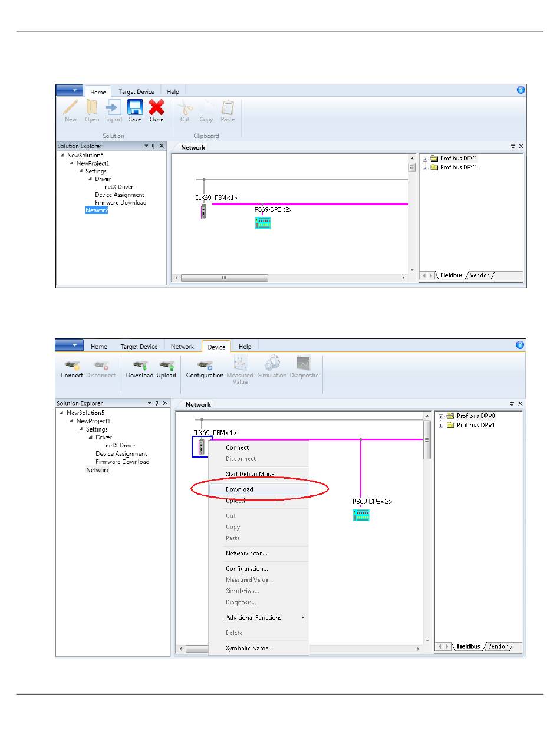Click blue help icon in bottom screenshot ribbon
560x747 pixels.
pyautogui.click(x=520, y=345)
